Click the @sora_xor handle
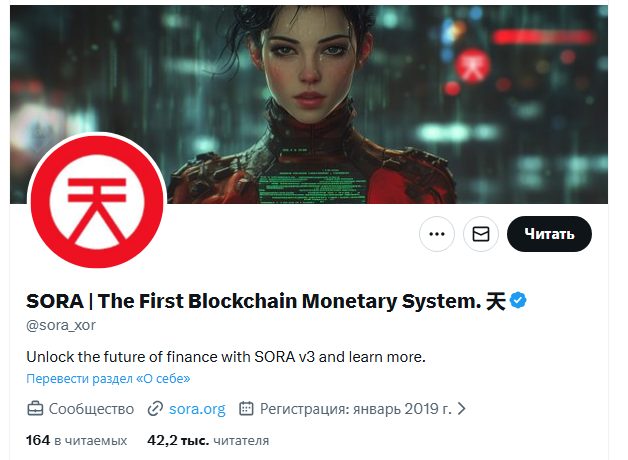Viewport: 628px width, 460px height. [61, 325]
